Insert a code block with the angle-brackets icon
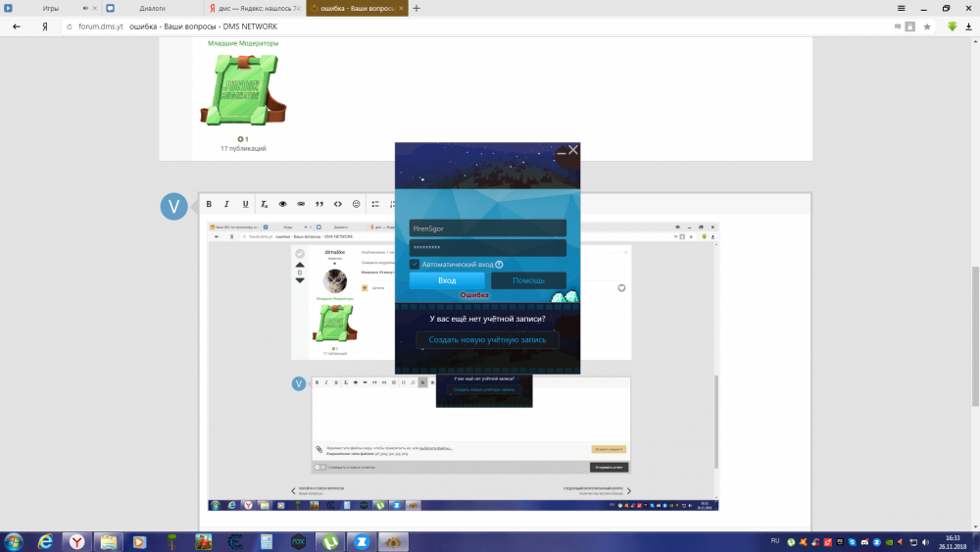The image size is (980, 552). click(337, 204)
